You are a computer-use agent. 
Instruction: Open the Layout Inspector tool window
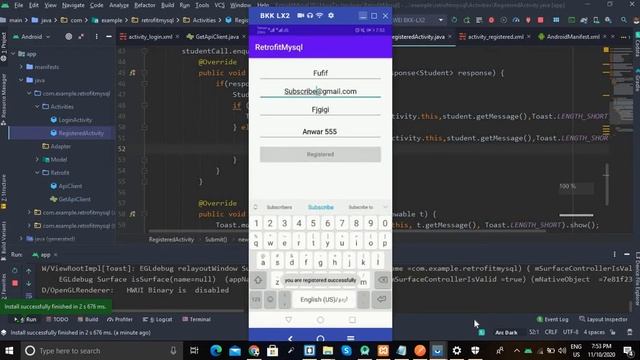[603, 319]
